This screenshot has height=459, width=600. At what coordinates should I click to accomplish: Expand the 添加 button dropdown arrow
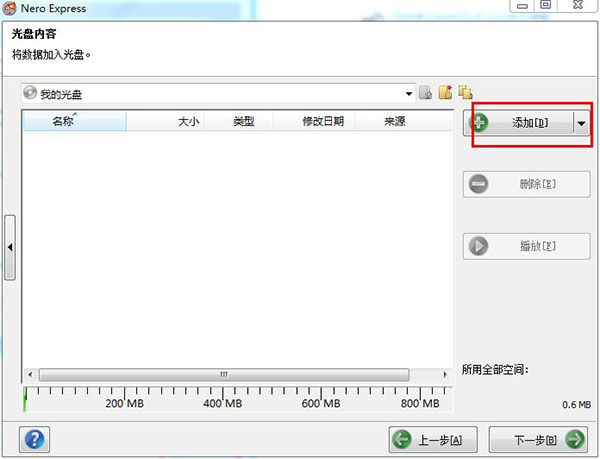tap(581, 123)
